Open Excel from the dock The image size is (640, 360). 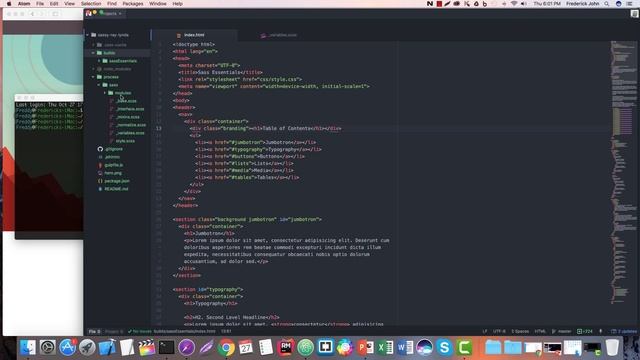pyautogui.click(x=385, y=348)
